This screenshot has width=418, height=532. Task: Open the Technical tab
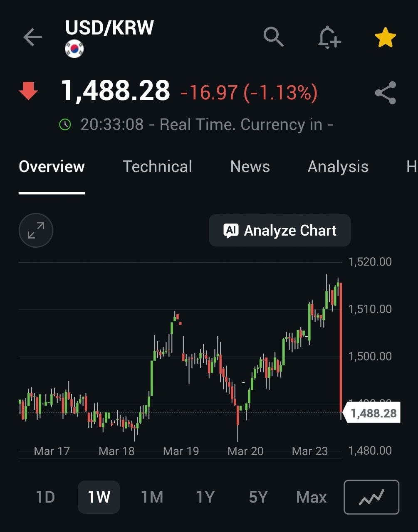157,167
